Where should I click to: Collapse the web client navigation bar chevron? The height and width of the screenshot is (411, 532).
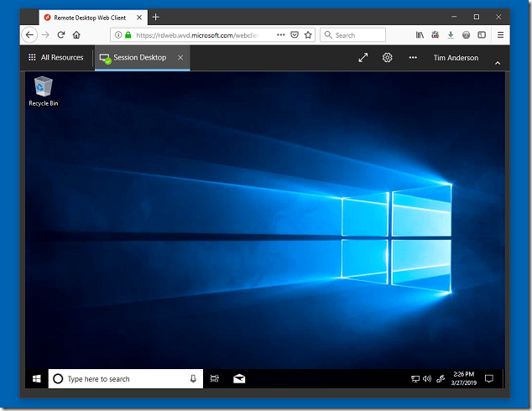point(498,63)
